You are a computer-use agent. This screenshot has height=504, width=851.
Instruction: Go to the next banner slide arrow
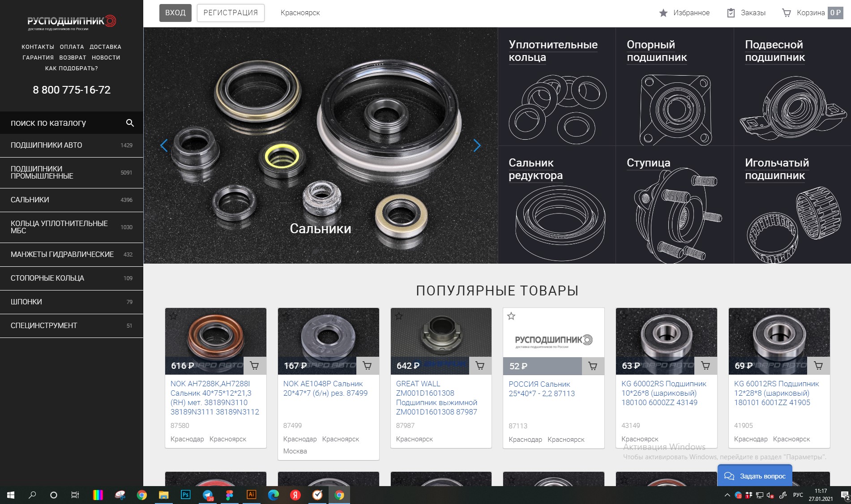click(x=477, y=145)
